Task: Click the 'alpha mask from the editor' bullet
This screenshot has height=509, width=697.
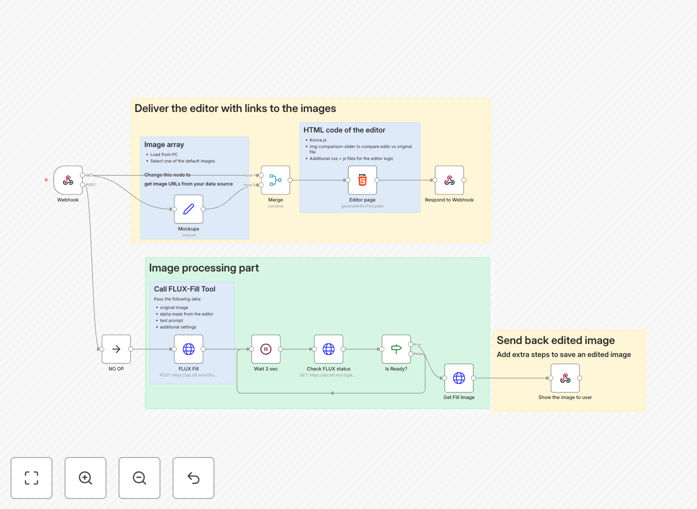Action: (x=187, y=314)
